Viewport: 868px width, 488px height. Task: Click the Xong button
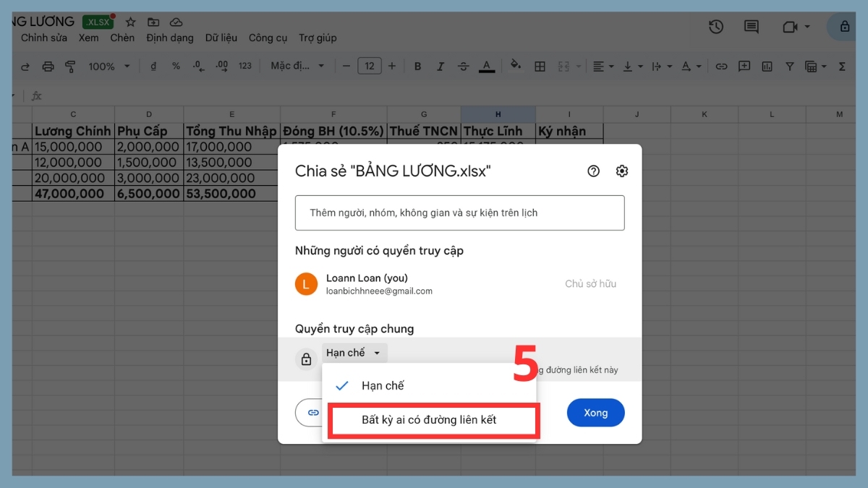click(595, 412)
